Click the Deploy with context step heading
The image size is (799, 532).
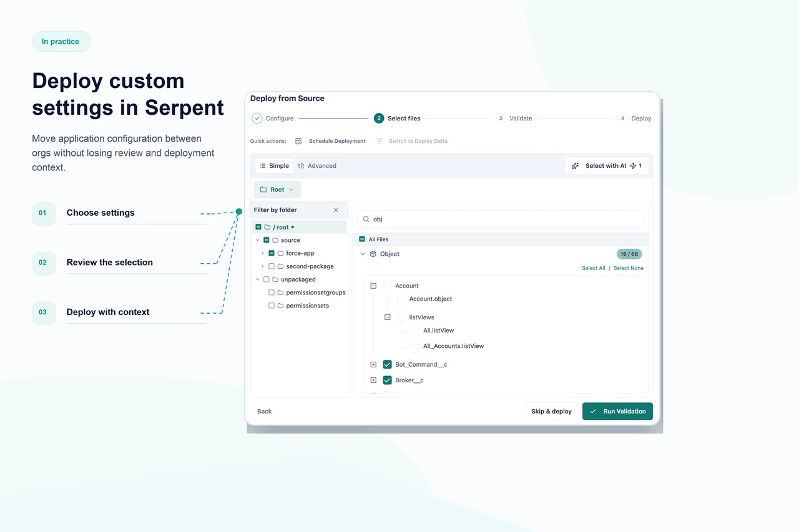pyautogui.click(x=108, y=312)
